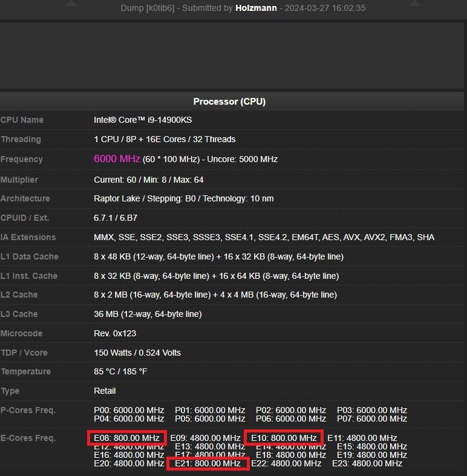Click the L2 Cache row label
Image resolution: width=467 pixels, height=476 pixels.
click(19, 295)
